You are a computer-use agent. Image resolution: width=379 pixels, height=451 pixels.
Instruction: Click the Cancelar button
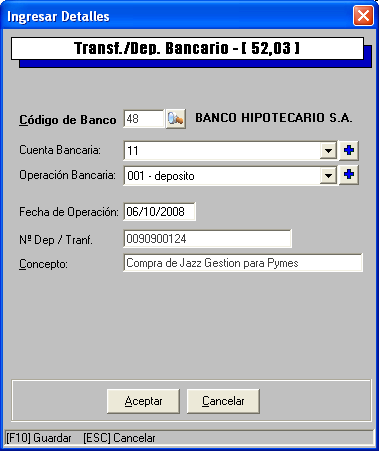pos(223,401)
